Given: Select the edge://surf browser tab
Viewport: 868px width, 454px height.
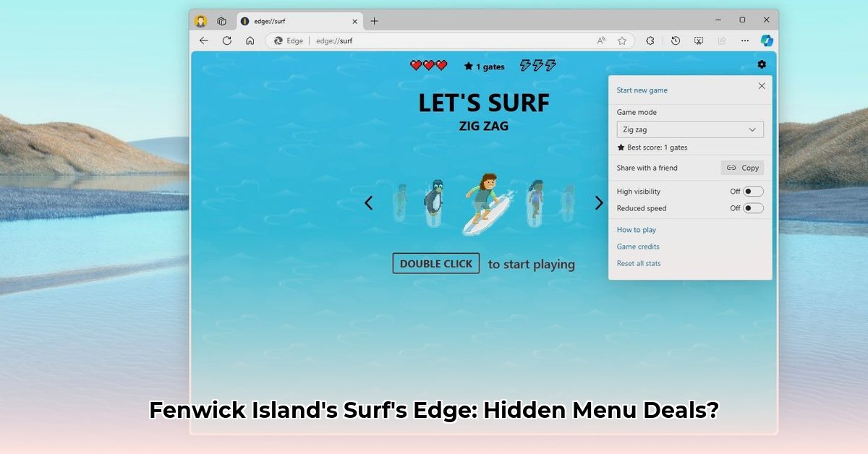Looking at the screenshot, I should pyautogui.click(x=300, y=21).
